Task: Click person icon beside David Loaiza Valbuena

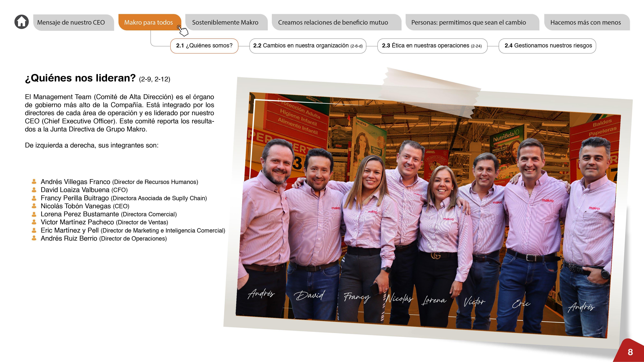Action: 34,190
